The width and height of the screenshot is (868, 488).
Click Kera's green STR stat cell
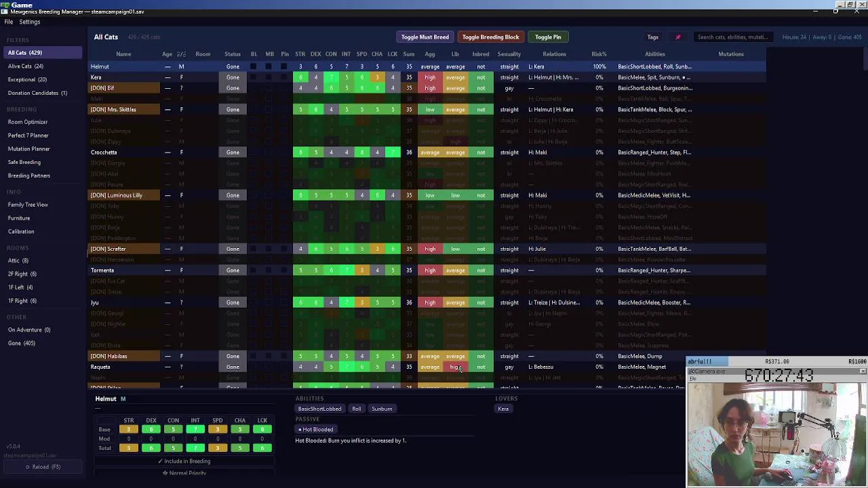pyautogui.click(x=300, y=77)
